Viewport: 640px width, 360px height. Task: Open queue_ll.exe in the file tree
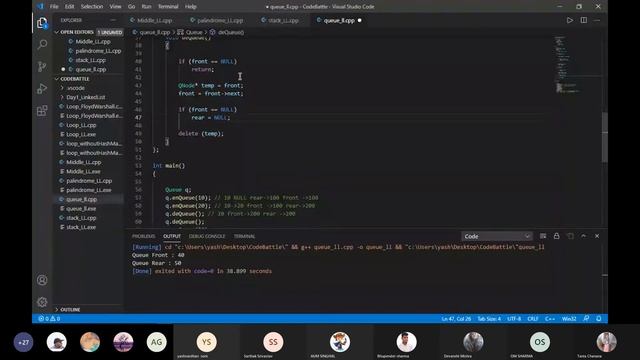pyautogui.click(x=81, y=209)
